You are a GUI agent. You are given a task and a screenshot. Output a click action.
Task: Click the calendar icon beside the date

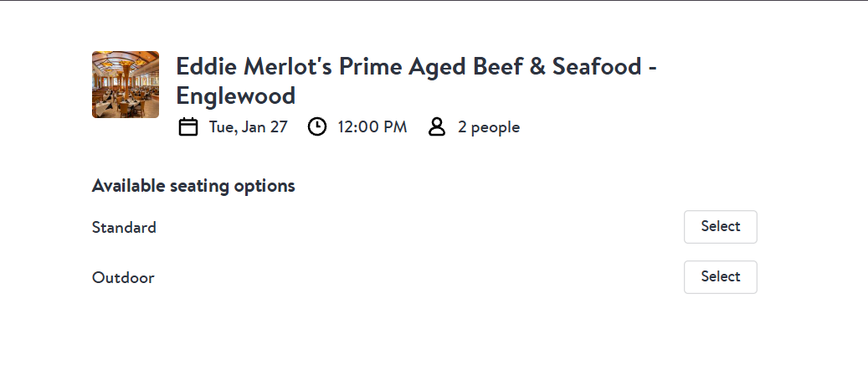pyautogui.click(x=188, y=127)
